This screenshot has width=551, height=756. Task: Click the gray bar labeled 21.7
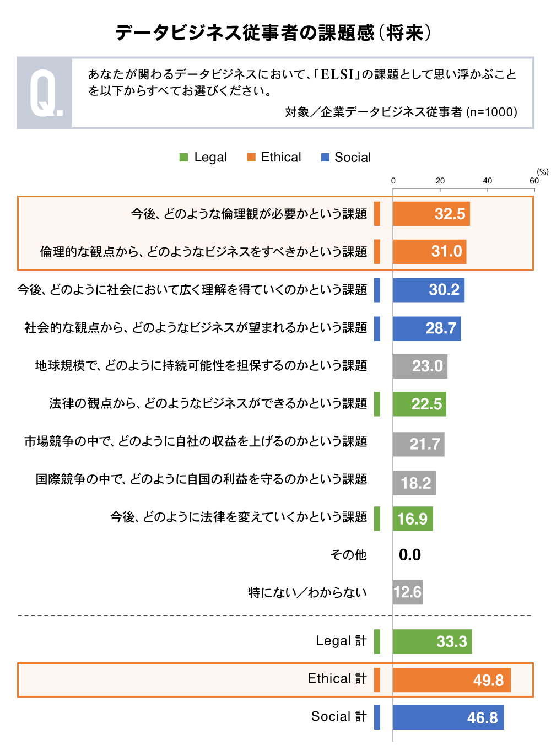pyautogui.click(x=418, y=444)
